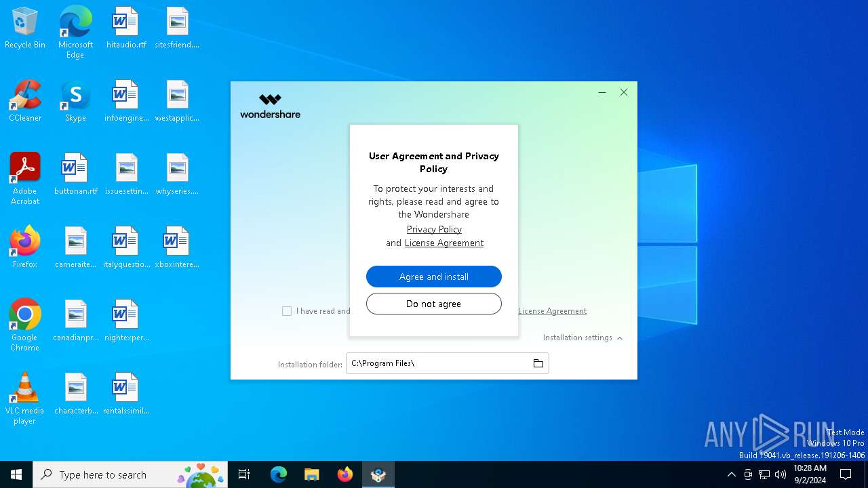868x488 pixels.
Task: Select Google Chrome desktop shortcut
Action: [x=25, y=325]
